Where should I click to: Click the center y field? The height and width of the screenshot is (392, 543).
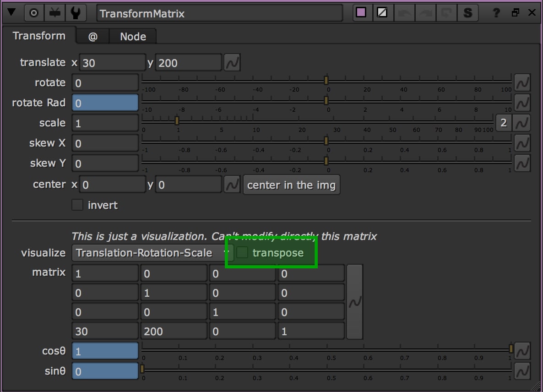(x=188, y=185)
